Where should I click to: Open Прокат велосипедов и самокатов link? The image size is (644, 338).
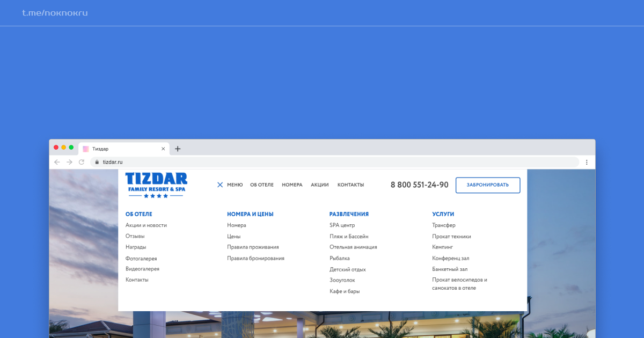[460, 284]
